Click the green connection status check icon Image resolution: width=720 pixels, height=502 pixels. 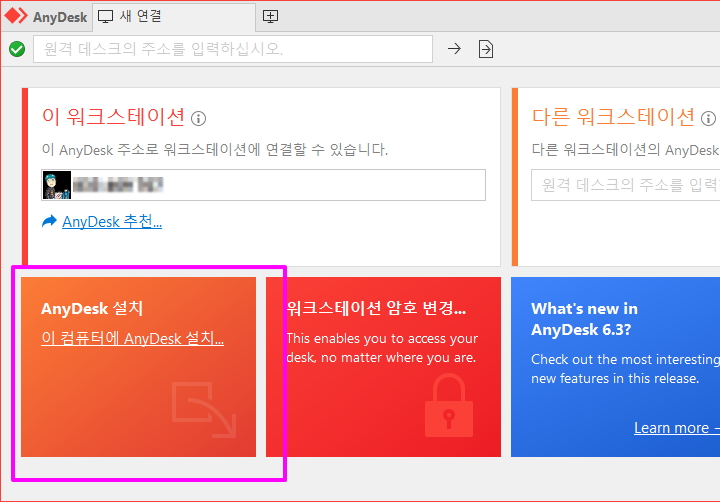17,49
